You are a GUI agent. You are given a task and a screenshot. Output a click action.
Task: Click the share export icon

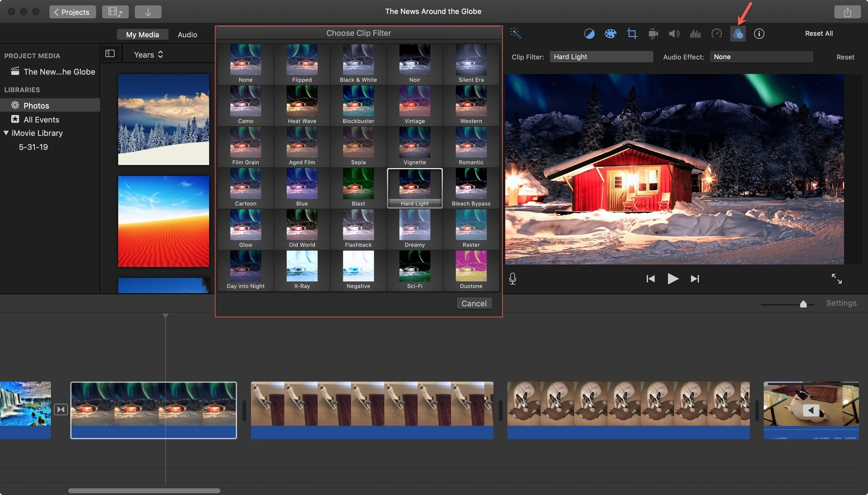(847, 12)
